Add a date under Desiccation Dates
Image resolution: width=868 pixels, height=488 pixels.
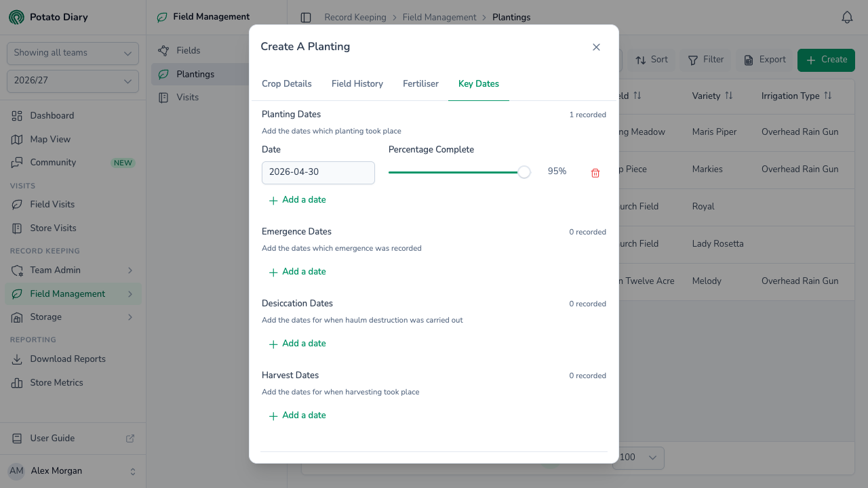[x=298, y=344]
